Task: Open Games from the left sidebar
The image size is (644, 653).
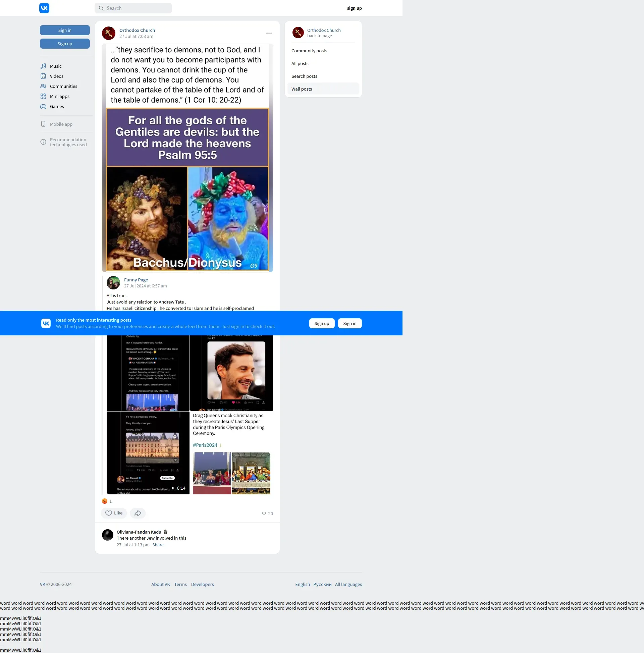Action: [57, 106]
